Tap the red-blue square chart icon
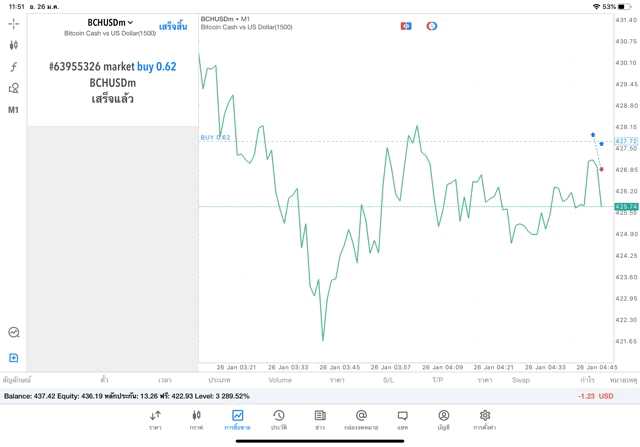 tap(406, 26)
